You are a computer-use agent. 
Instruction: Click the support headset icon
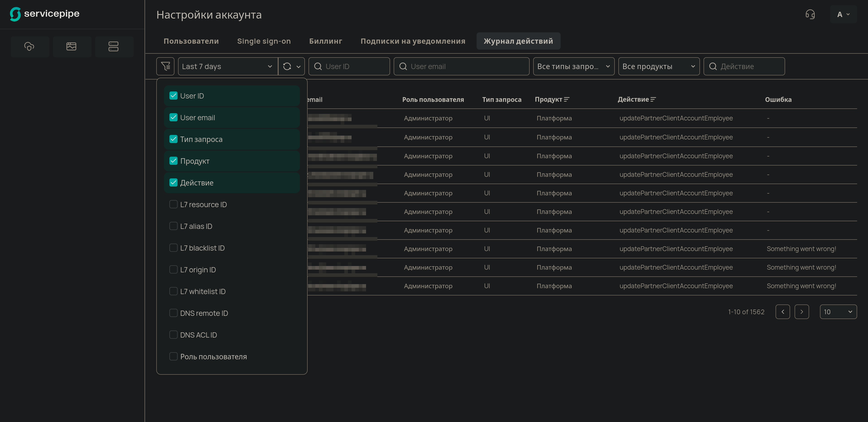810,14
